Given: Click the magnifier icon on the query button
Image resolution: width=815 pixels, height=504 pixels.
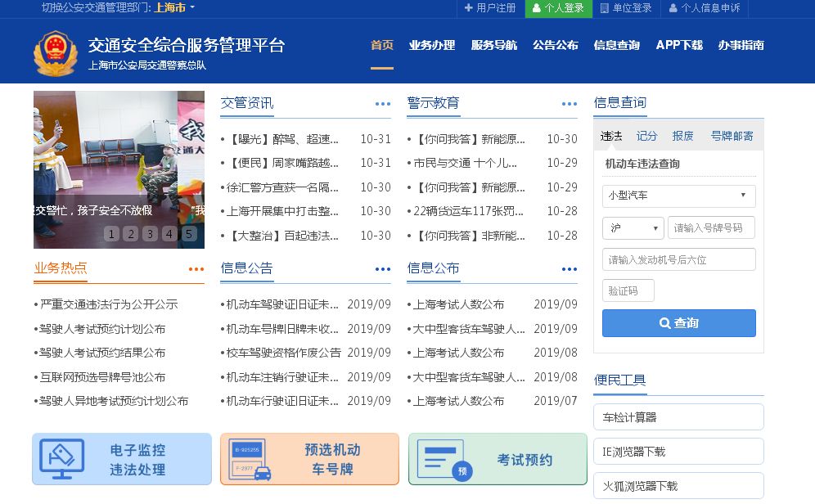Looking at the screenshot, I should (x=664, y=323).
